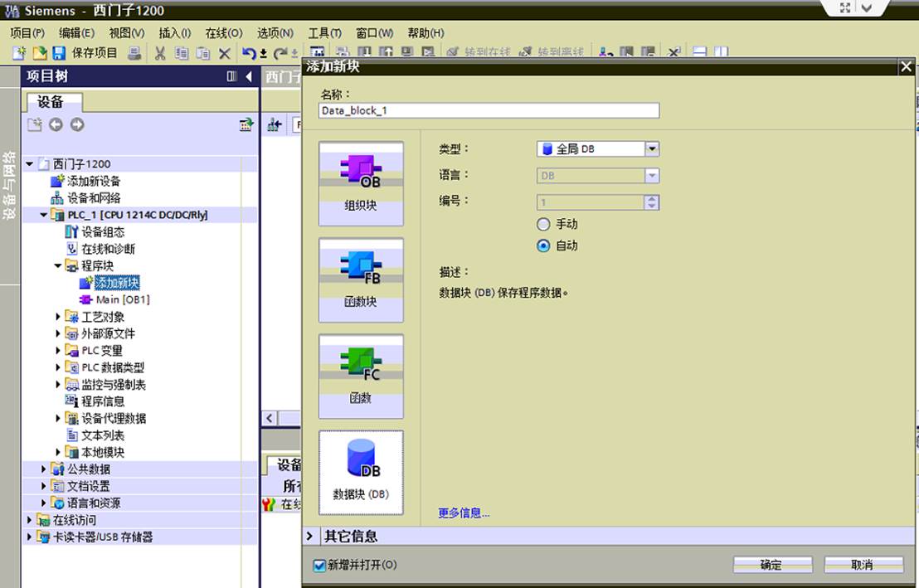
Task: Select the 函数 FC block icon
Action: coord(361,376)
